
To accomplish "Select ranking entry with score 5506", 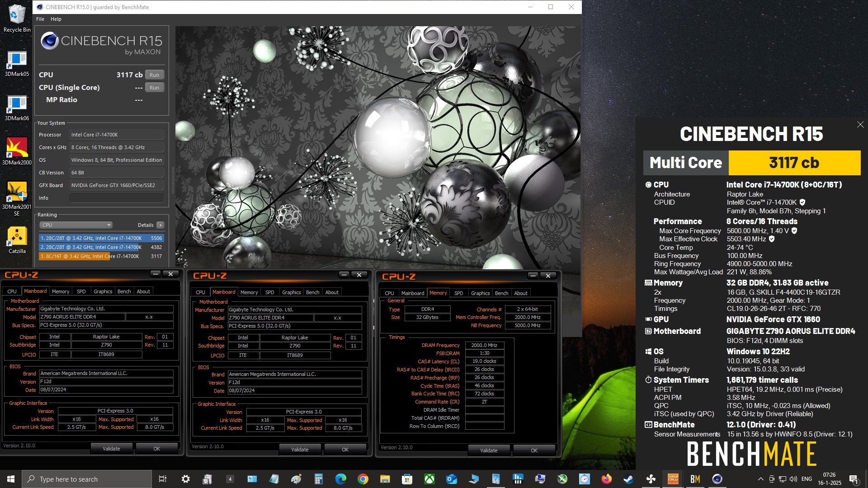I will [x=101, y=238].
